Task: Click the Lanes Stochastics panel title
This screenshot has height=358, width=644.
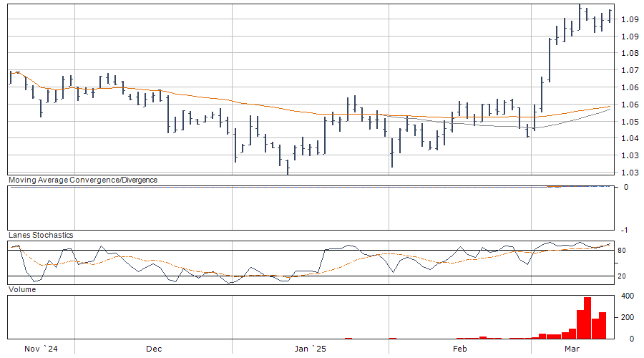Action: click(x=40, y=235)
